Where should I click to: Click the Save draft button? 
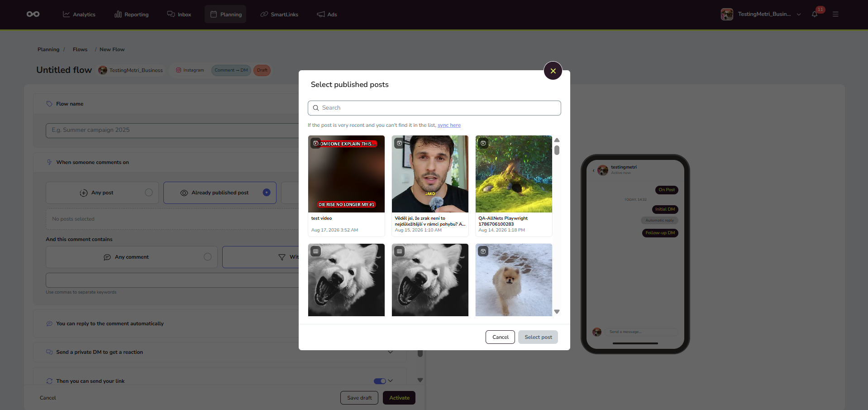[x=359, y=398]
